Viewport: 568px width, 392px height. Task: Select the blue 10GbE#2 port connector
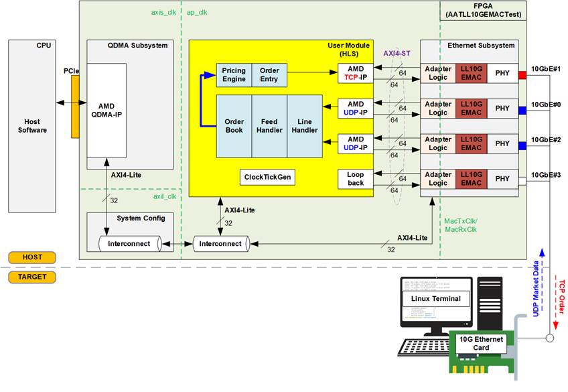click(x=522, y=145)
